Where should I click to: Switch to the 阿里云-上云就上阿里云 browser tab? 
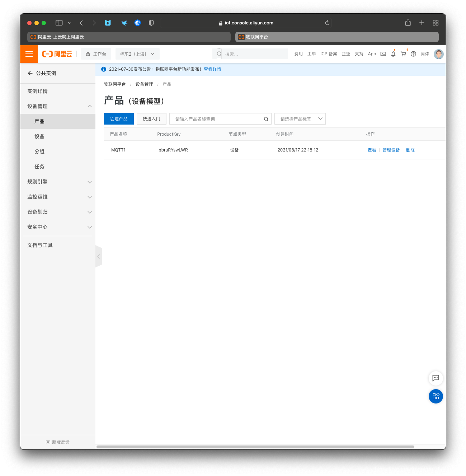click(128, 37)
